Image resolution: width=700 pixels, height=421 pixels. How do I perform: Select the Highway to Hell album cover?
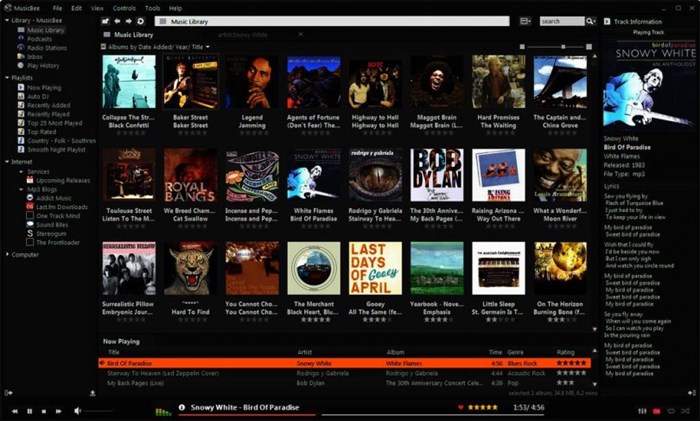click(x=375, y=82)
